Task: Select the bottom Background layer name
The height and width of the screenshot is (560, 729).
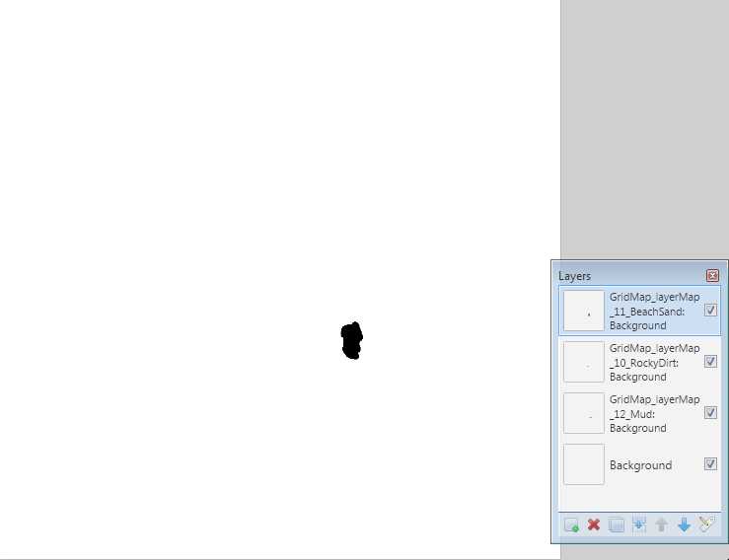Action: tap(640, 465)
